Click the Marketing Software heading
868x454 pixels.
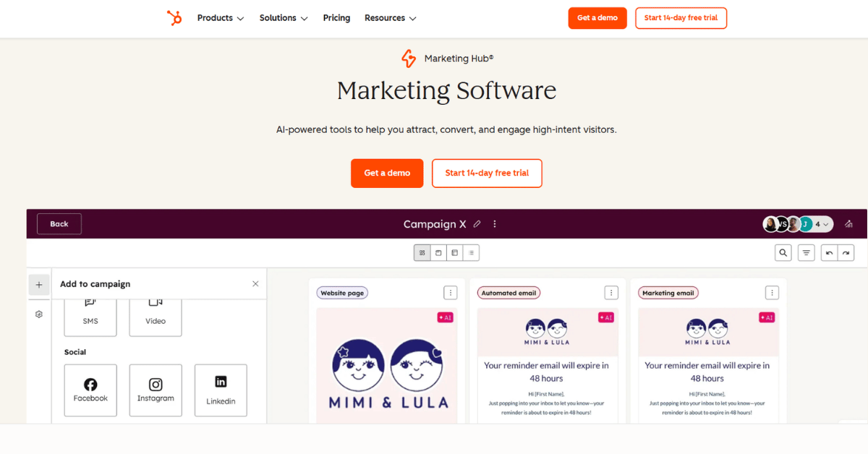(446, 91)
